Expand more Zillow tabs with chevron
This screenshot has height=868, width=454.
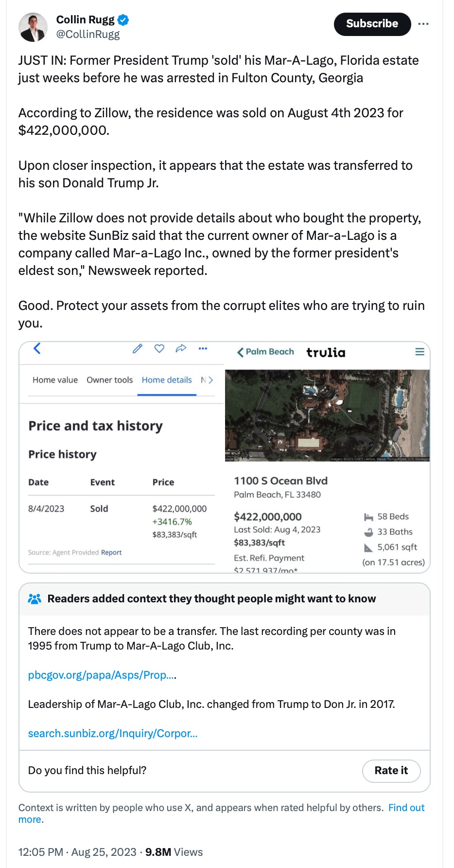210,380
